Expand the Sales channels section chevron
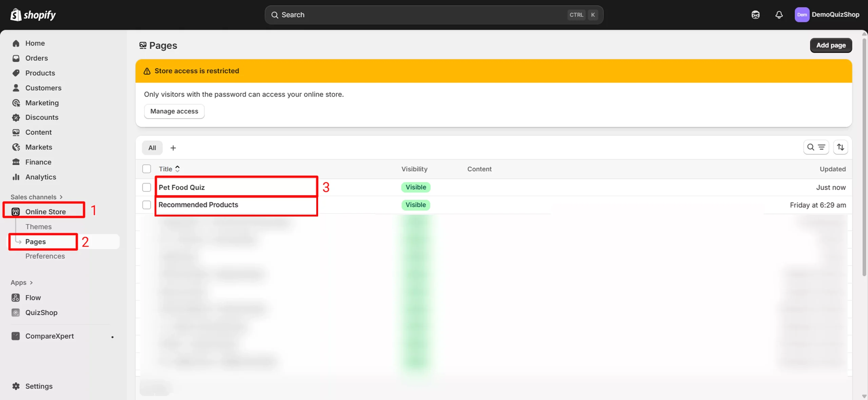Image resolution: width=868 pixels, height=400 pixels. pyautogui.click(x=61, y=197)
